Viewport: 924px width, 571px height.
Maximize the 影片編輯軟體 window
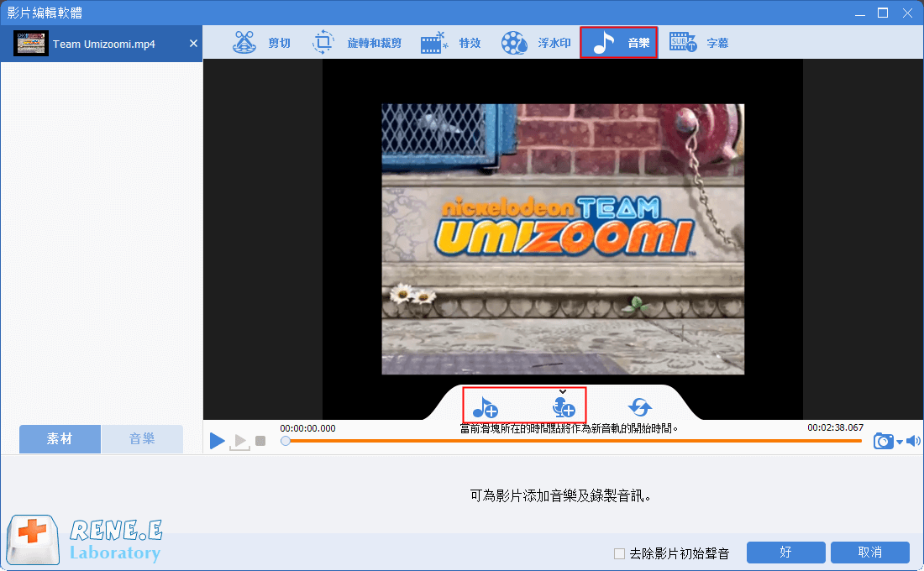[x=883, y=13]
